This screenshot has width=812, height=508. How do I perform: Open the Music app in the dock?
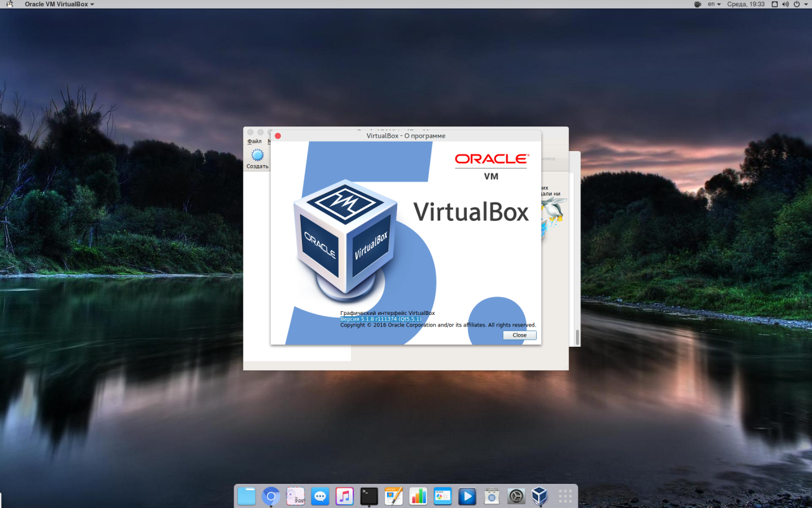344,496
